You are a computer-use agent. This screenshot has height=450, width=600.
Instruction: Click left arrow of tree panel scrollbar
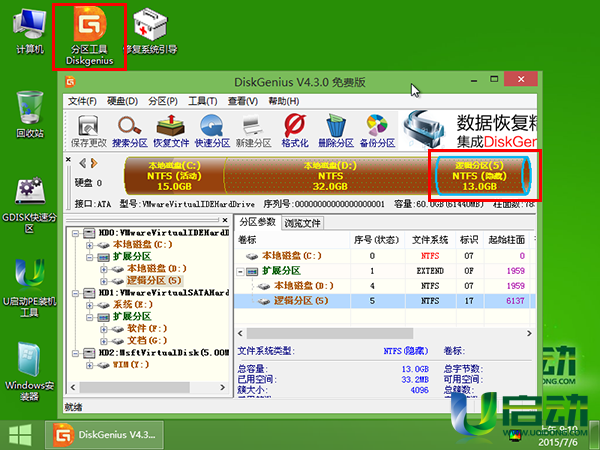pyautogui.click(x=73, y=387)
